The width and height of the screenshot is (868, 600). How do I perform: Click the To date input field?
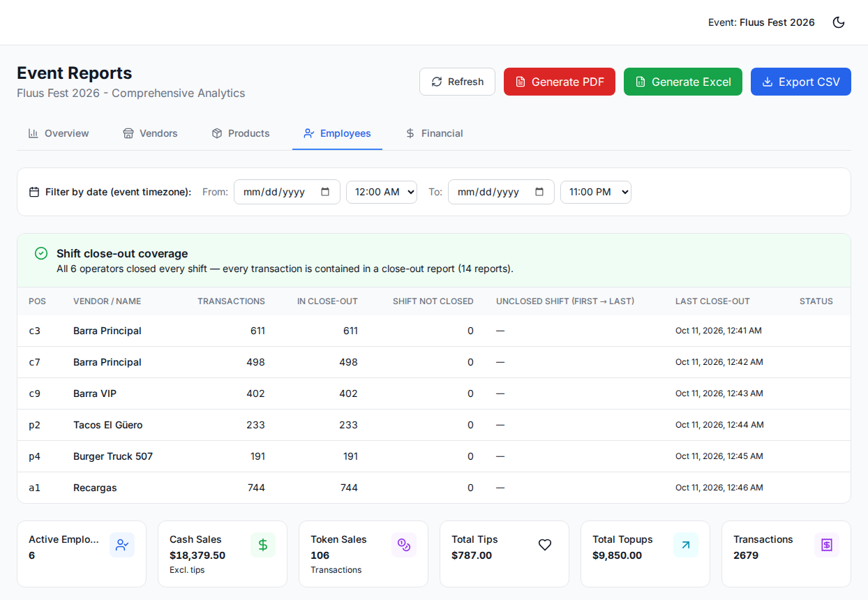point(501,192)
